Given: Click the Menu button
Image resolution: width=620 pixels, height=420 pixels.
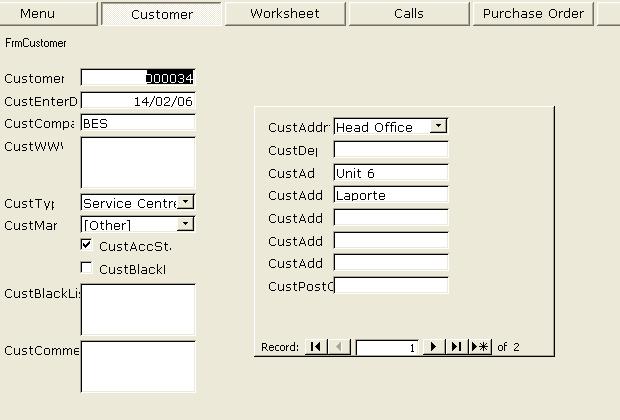Looking at the screenshot, I should pyautogui.click(x=38, y=14).
